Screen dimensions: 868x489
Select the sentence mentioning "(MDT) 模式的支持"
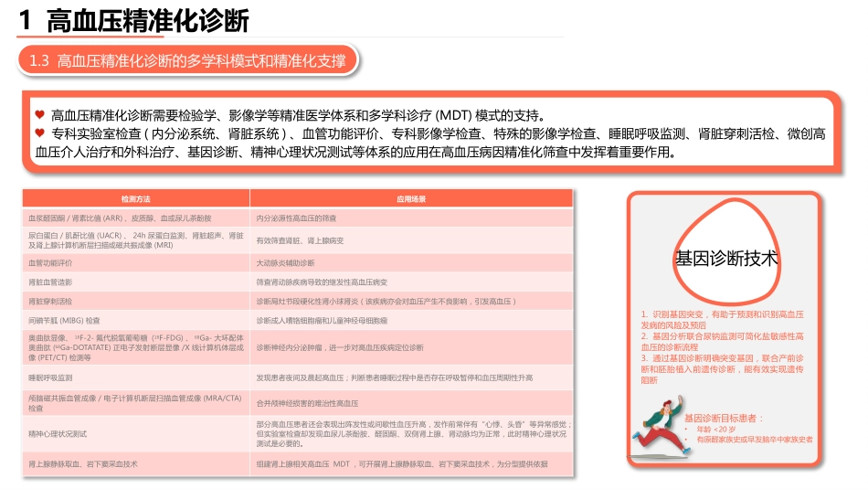[298, 115]
